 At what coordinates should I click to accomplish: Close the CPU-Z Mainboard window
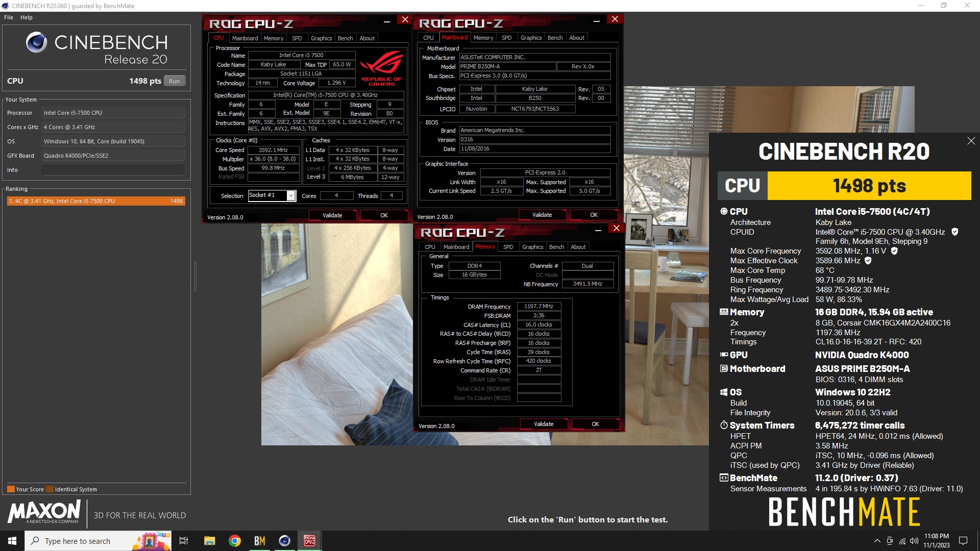615,19
